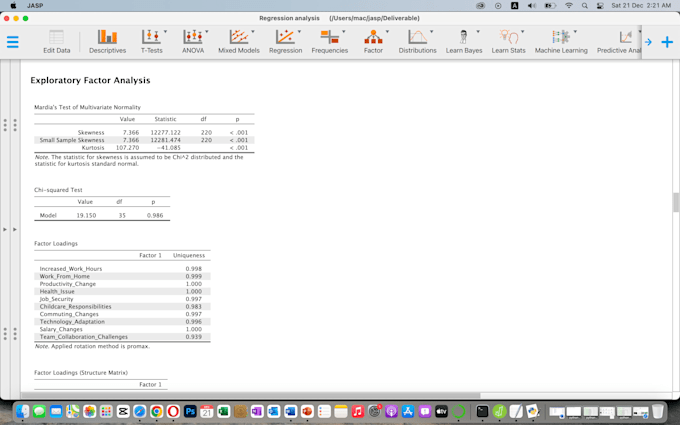Click the Increased_Work_Hours row label
The width and height of the screenshot is (680, 425).
(71, 269)
